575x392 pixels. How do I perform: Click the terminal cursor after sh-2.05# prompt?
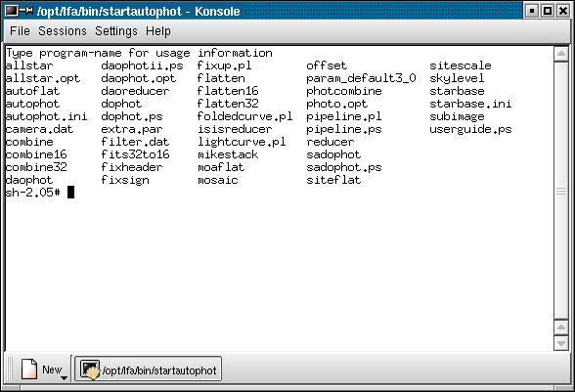pos(70,193)
